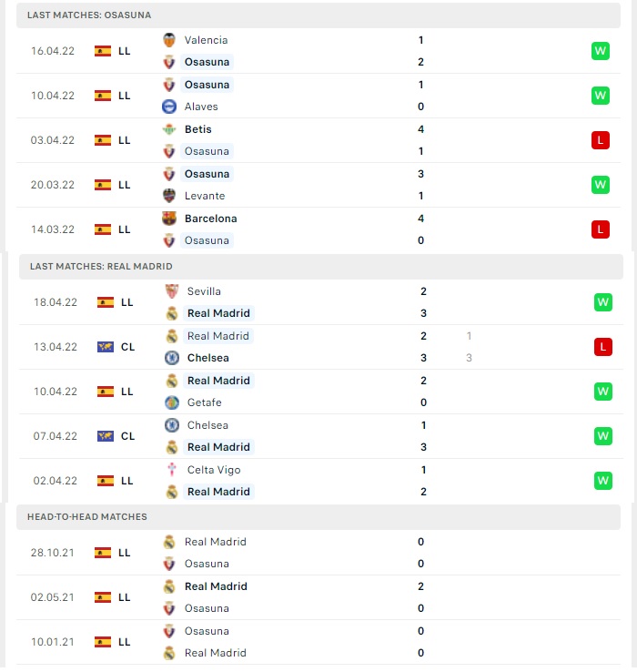Click the Betis club crest icon
This screenshot has width=637, height=672.
169,129
